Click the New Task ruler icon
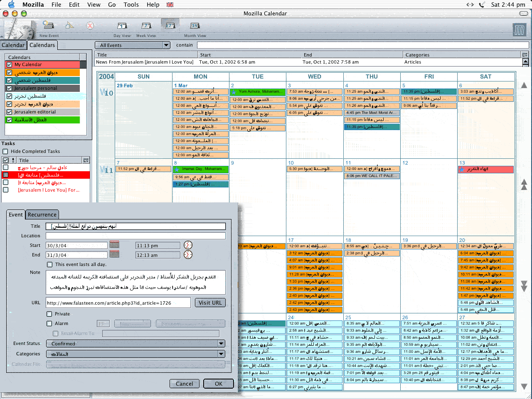The image size is (532, 399). tap(69, 26)
